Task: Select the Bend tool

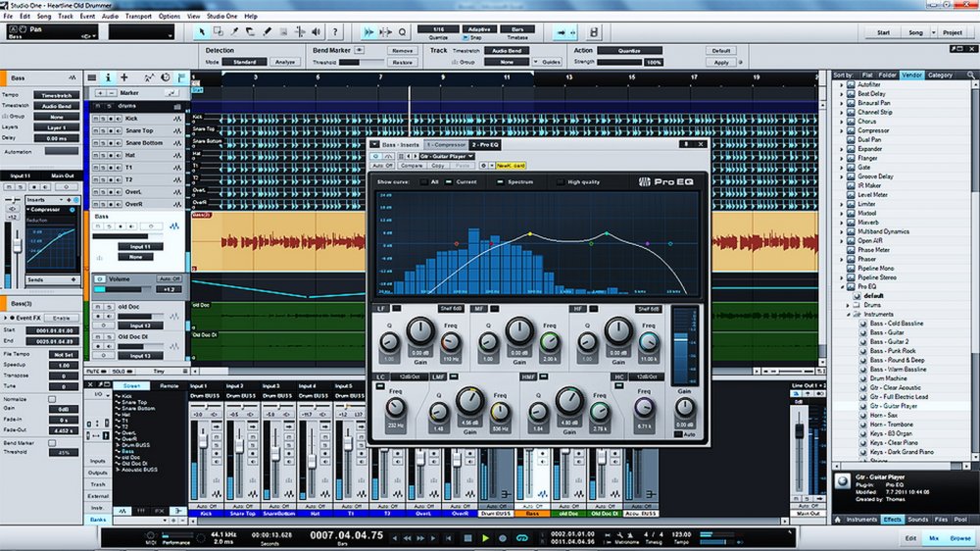Action: tap(300, 32)
